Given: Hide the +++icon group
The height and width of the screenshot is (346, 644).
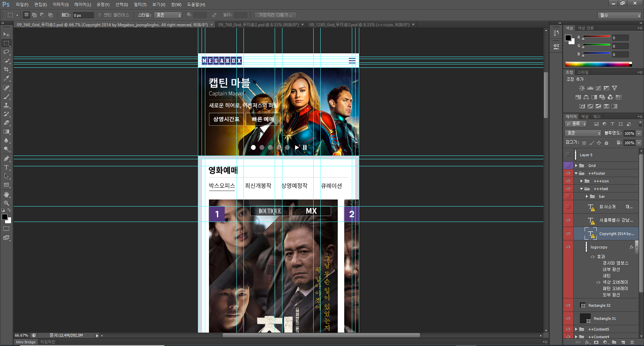Looking at the screenshot, I should coord(568,181).
